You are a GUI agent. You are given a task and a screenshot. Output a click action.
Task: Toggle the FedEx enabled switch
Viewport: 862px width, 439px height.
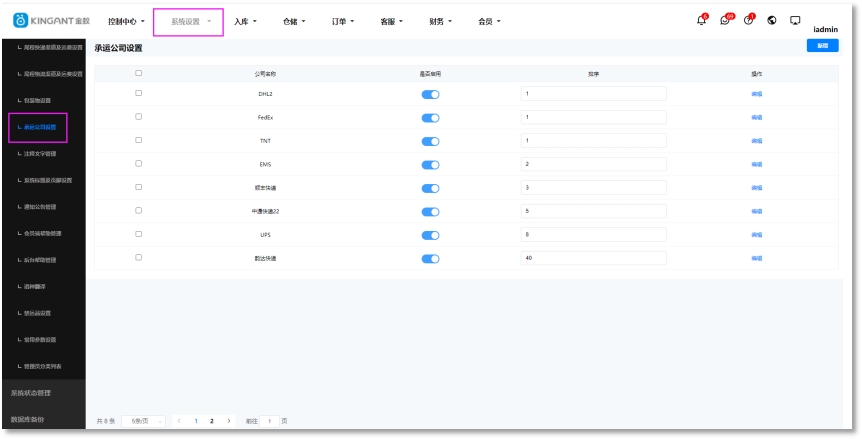430,118
